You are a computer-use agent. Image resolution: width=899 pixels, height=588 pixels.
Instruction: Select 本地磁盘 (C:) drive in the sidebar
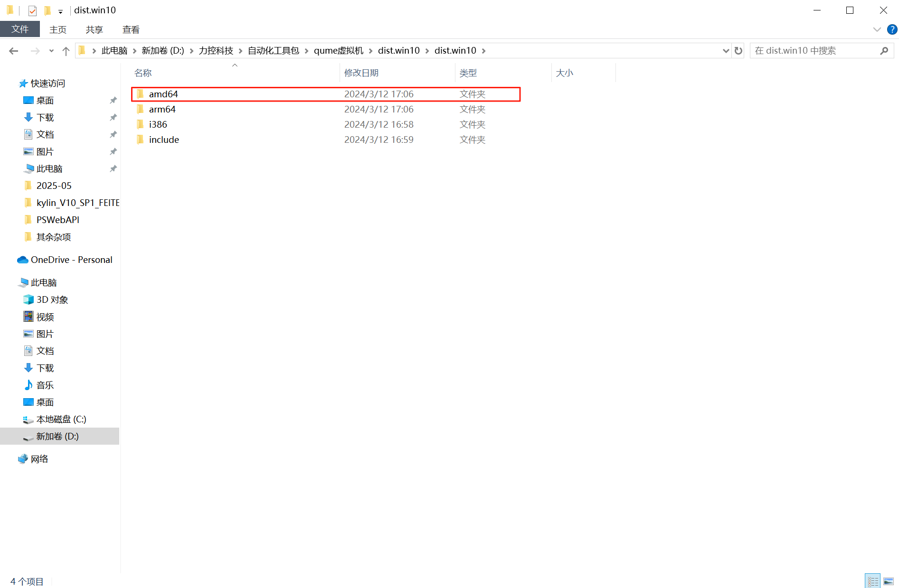click(61, 419)
